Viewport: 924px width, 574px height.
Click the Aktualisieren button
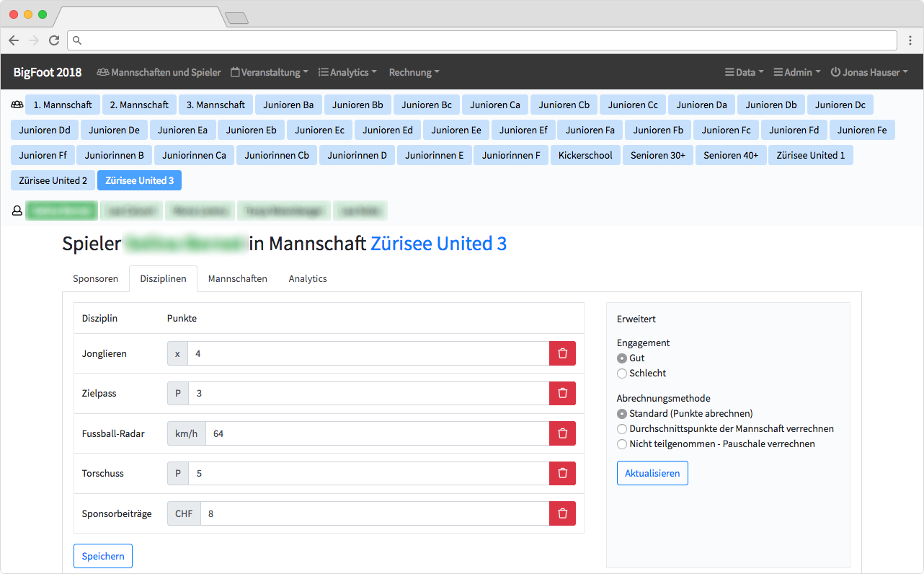coord(652,473)
